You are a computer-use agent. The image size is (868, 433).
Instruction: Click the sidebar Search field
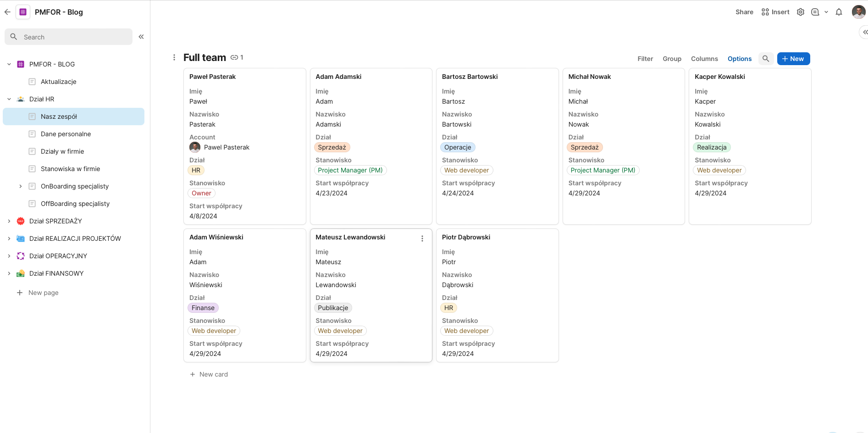[69, 37]
